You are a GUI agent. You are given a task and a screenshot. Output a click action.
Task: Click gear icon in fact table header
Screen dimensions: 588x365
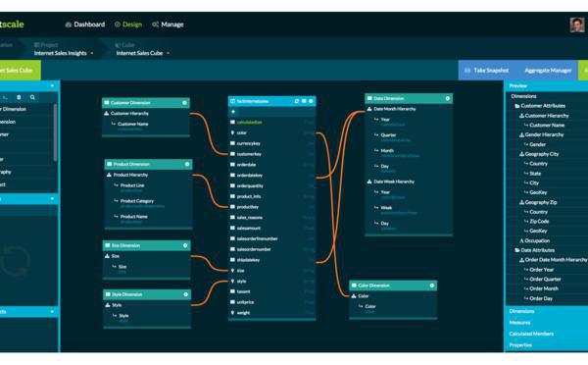pyautogui.click(x=311, y=101)
